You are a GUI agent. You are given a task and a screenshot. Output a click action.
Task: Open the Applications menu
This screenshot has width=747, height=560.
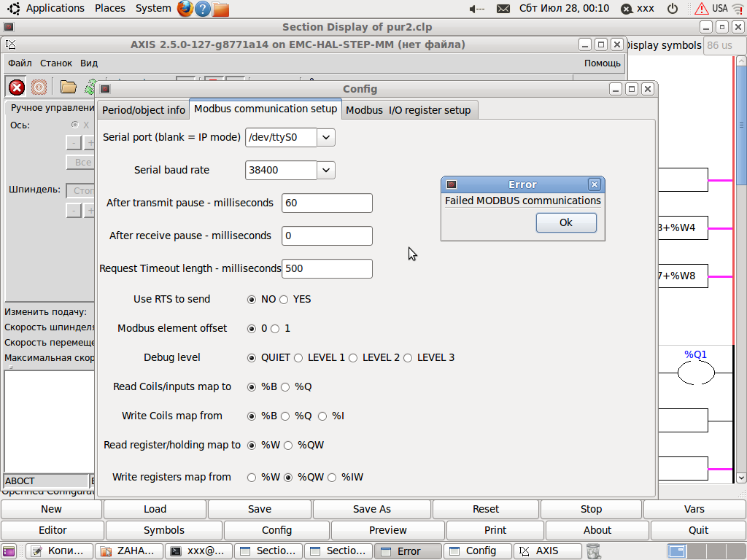tap(55, 8)
